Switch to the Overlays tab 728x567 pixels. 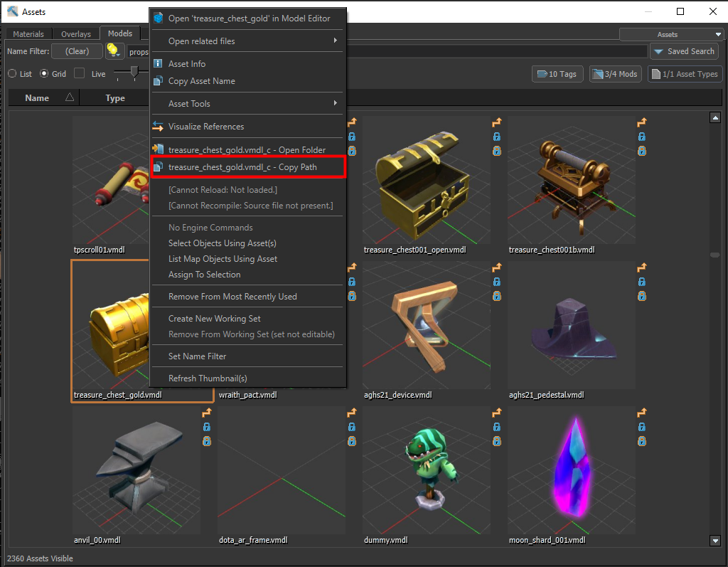[75, 34]
